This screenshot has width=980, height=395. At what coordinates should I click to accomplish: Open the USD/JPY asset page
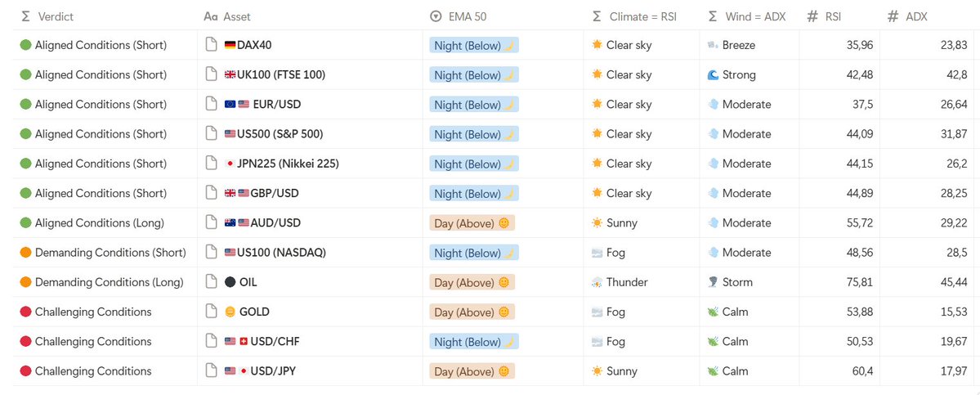tap(273, 371)
